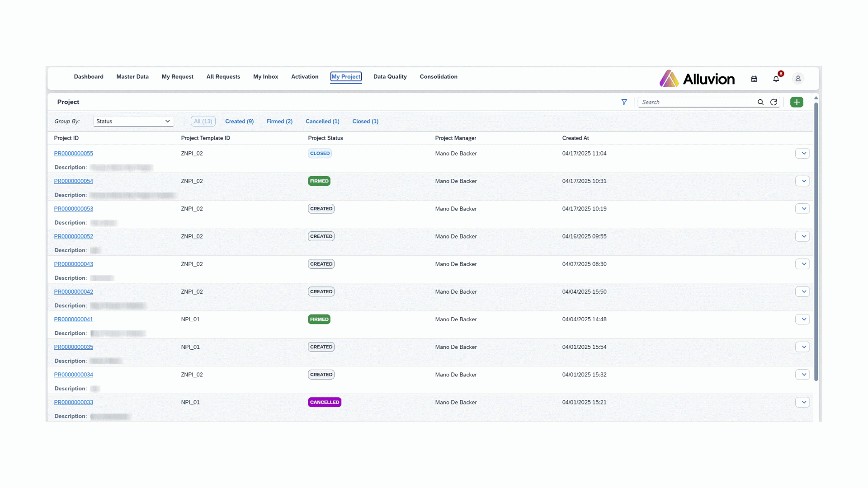Filter by Cancelled (1) projects
868x488 pixels.
tap(322, 121)
